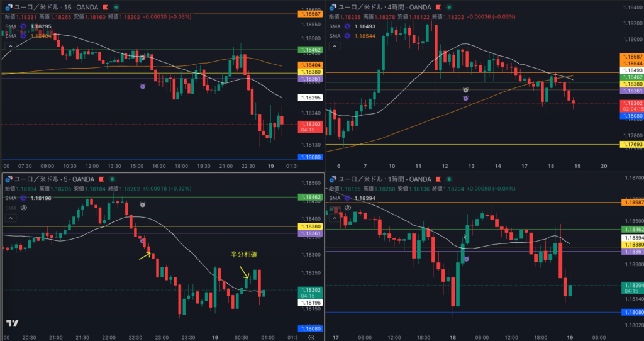Click the red flag on the 15-minute chart
Screen dimensions: 644x341
pos(105,8)
